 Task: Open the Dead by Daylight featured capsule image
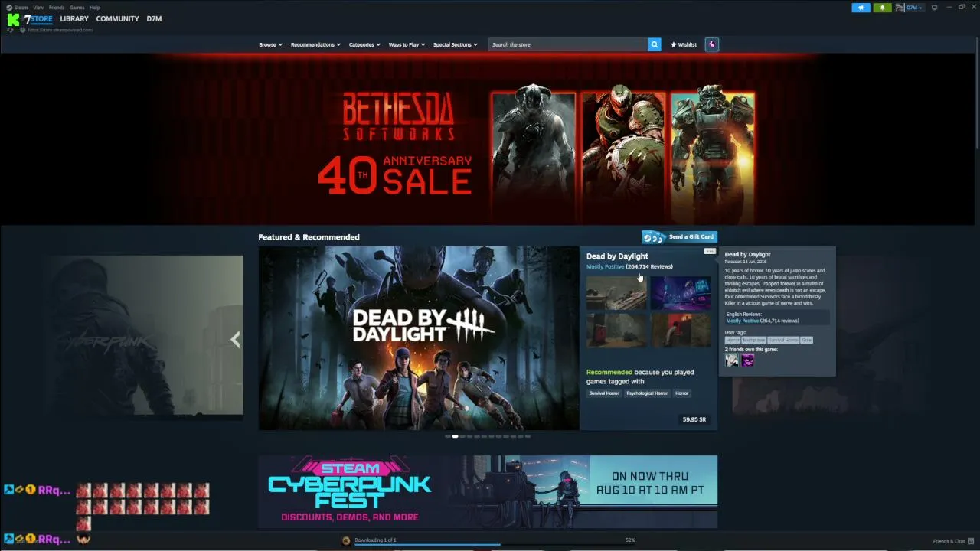tap(419, 338)
